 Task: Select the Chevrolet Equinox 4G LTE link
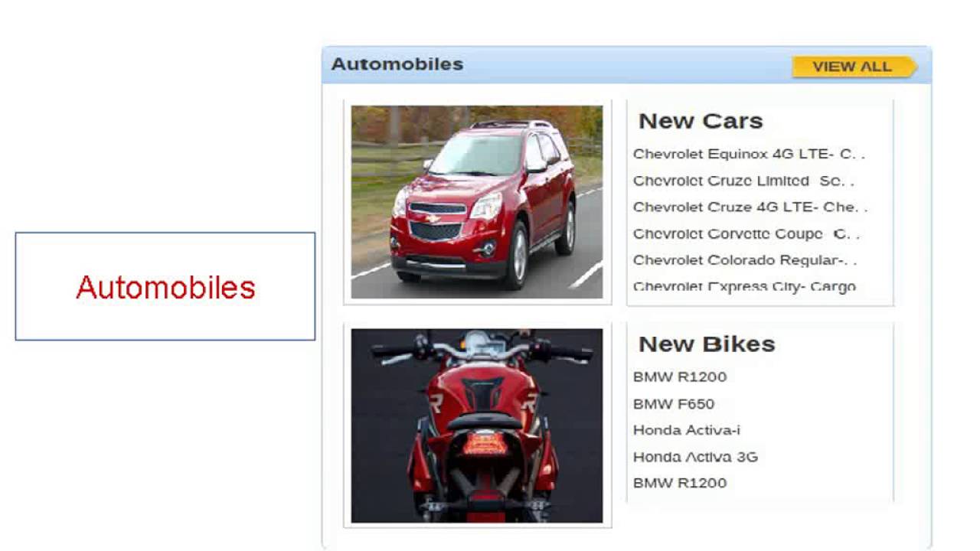749,154
